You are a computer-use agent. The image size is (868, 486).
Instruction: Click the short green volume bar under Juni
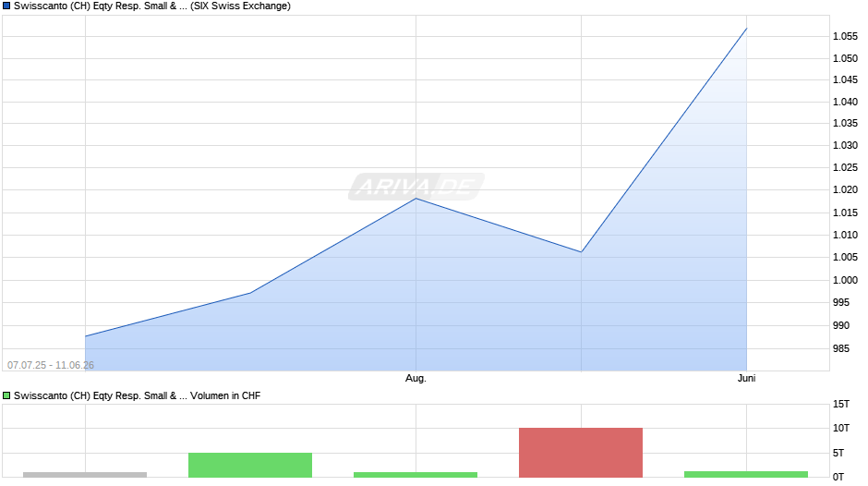coord(746,474)
